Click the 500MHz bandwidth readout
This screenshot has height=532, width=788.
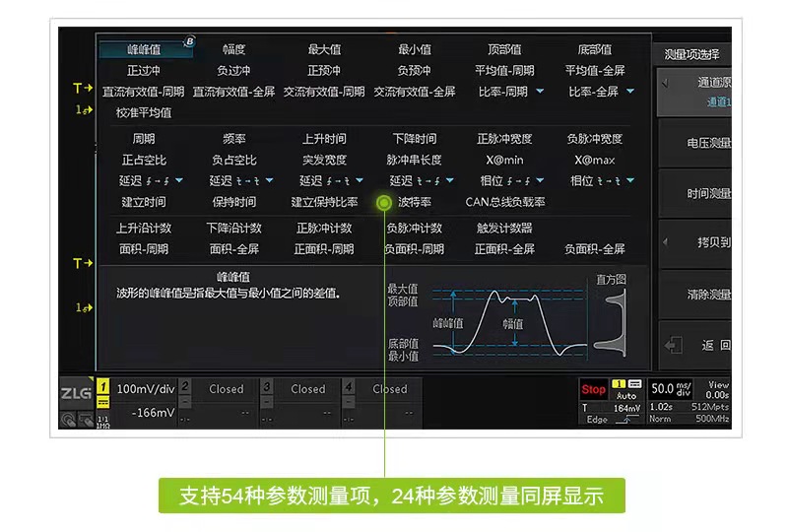(712, 419)
